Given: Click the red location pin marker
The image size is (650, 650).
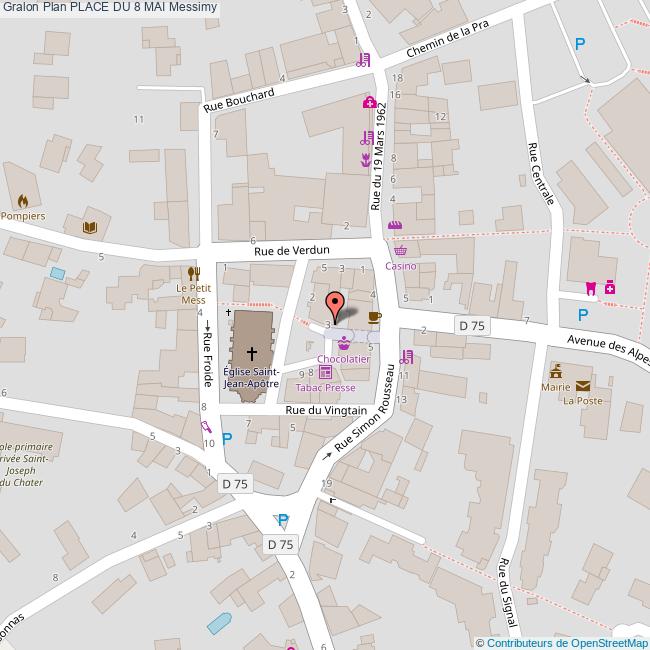Looking at the screenshot, I should point(335,303).
